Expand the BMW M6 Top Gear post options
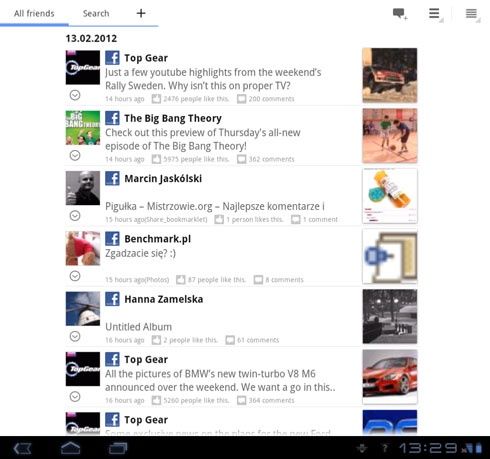 (75, 397)
